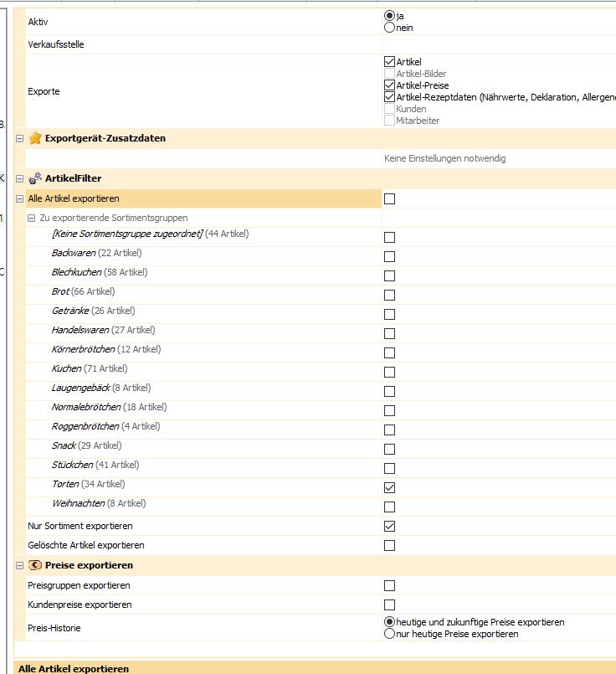Screen dimensions: 616x674
Task: Tick the Gelöschte Artikel exportieren checkbox
Action: click(x=389, y=545)
